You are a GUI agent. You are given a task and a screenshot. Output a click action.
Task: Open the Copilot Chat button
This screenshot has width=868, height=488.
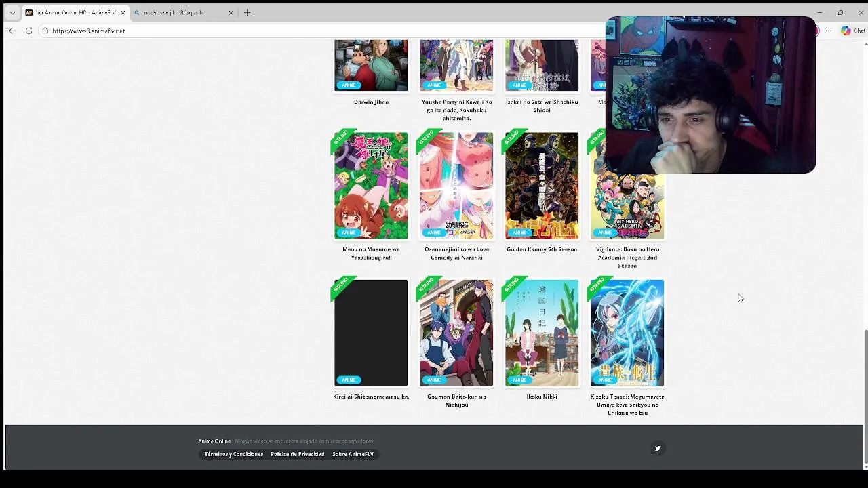853,30
